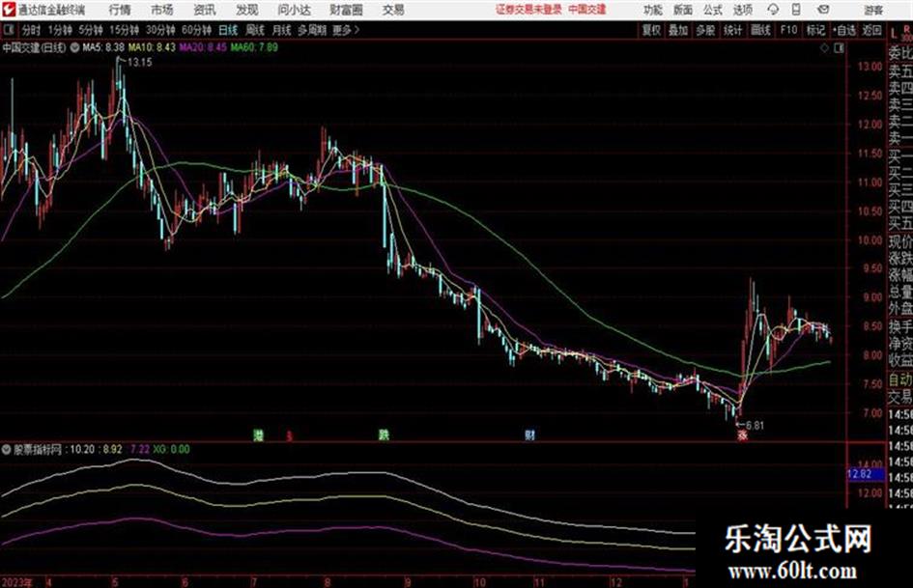The image size is (913, 588).
Task: Click the 游客 user account label
Action: pyautogui.click(x=873, y=10)
